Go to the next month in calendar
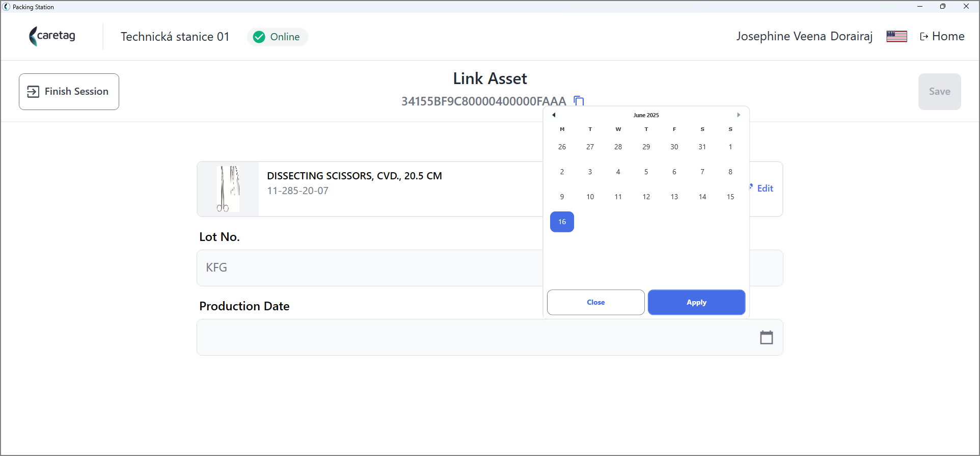 pos(739,115)
